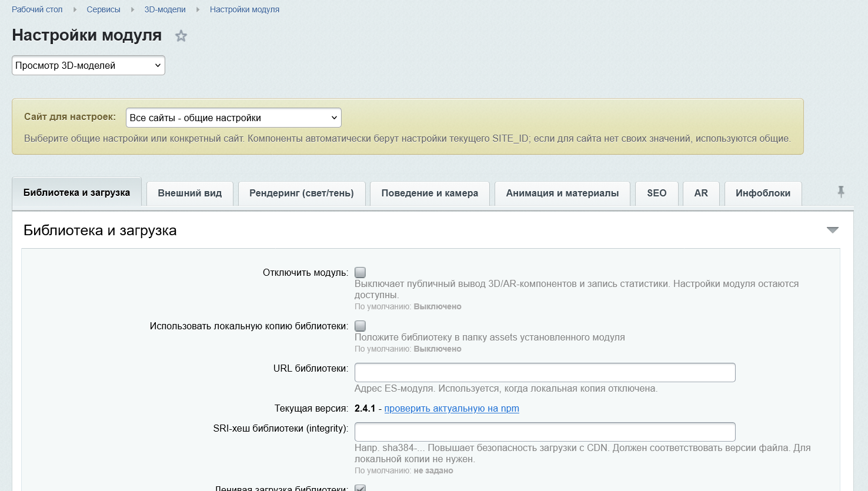The height and width of the screenshot is (491, 868).
Task: Focus the URL библиотеки input field
Action: (x=545, y=372)
